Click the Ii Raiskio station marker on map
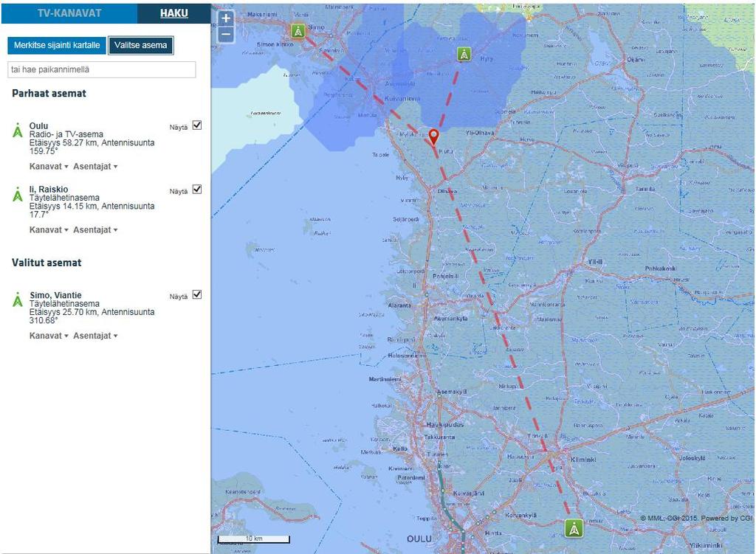Image resolution: width=756 pixels, height=554 pixels. (464, 54)
